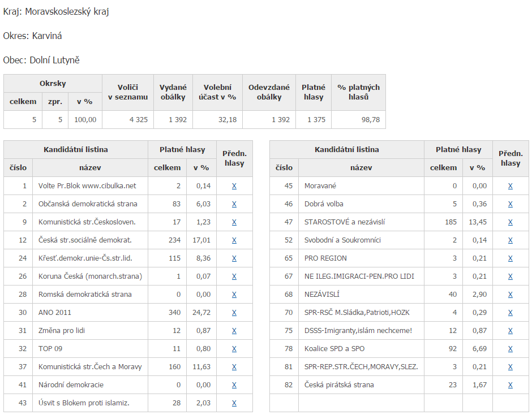Image resolution: width=532 pixels, height=415 pixels.
Task: Open X link for Komunistická str.Čech a Moravy
Action: pos(234,367)
